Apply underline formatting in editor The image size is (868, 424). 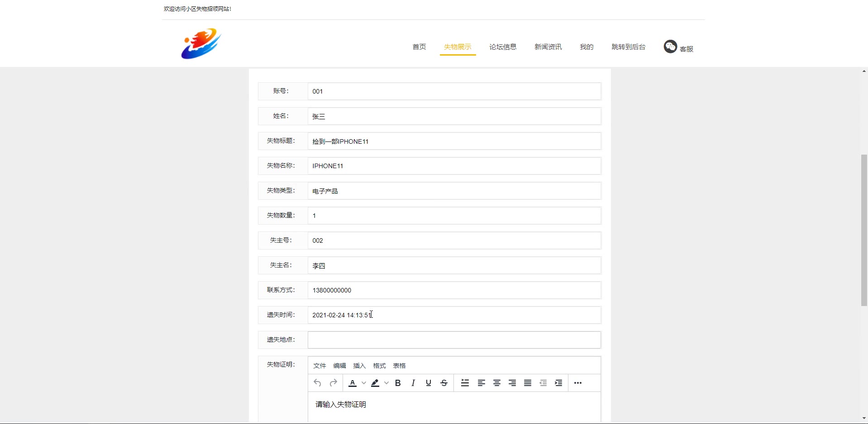429,383
